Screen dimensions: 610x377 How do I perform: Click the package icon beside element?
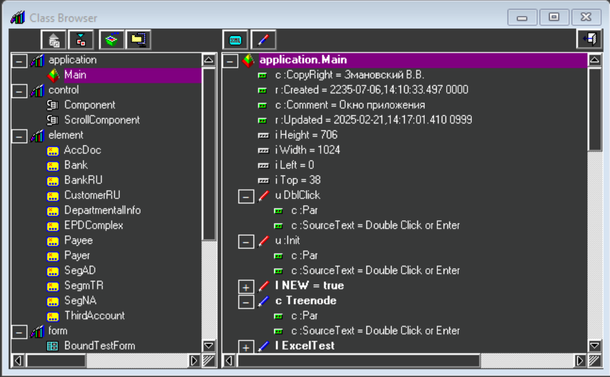[x=37, y=136]
